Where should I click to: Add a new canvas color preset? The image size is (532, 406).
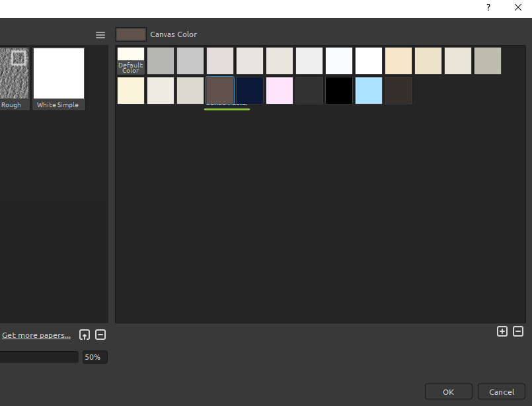click(x=502, y=331)
